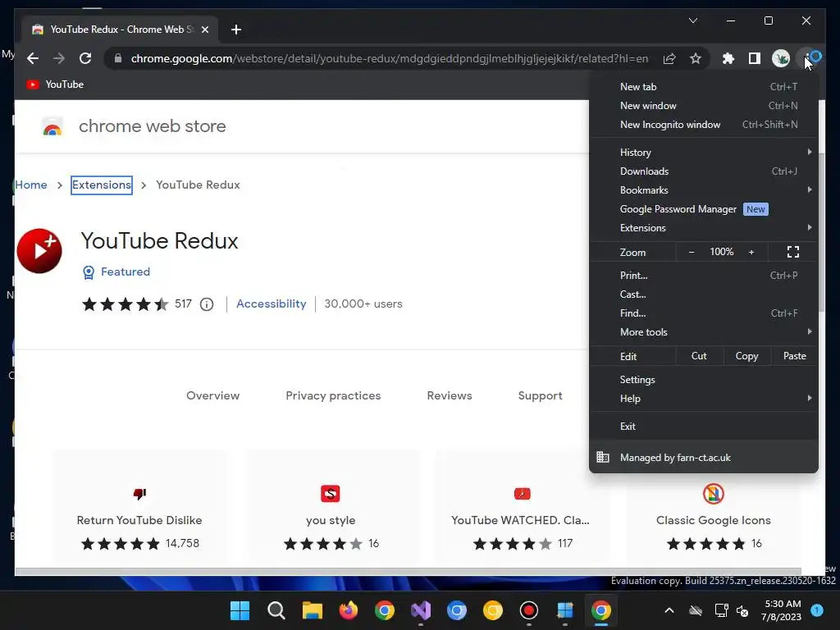Select New window in the menu
The image size is (840, 630).
703,106
